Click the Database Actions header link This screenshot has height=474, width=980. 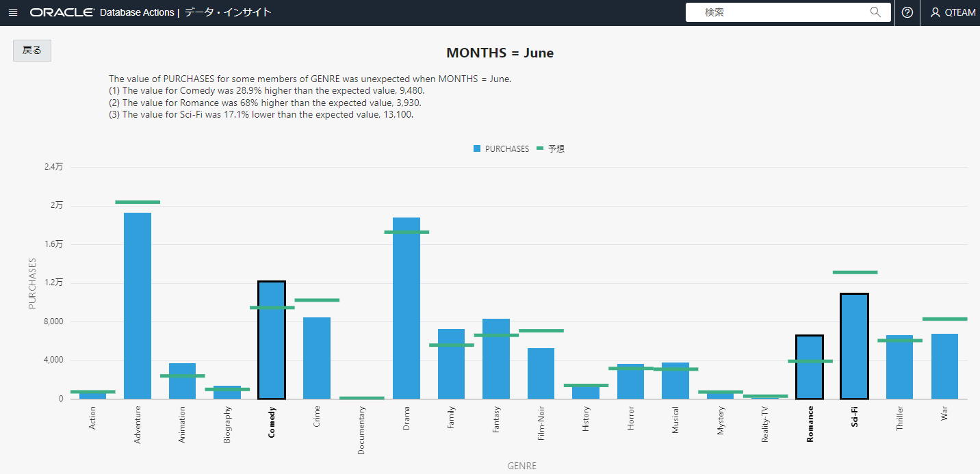pyautogui.click(x=137, y=12)
